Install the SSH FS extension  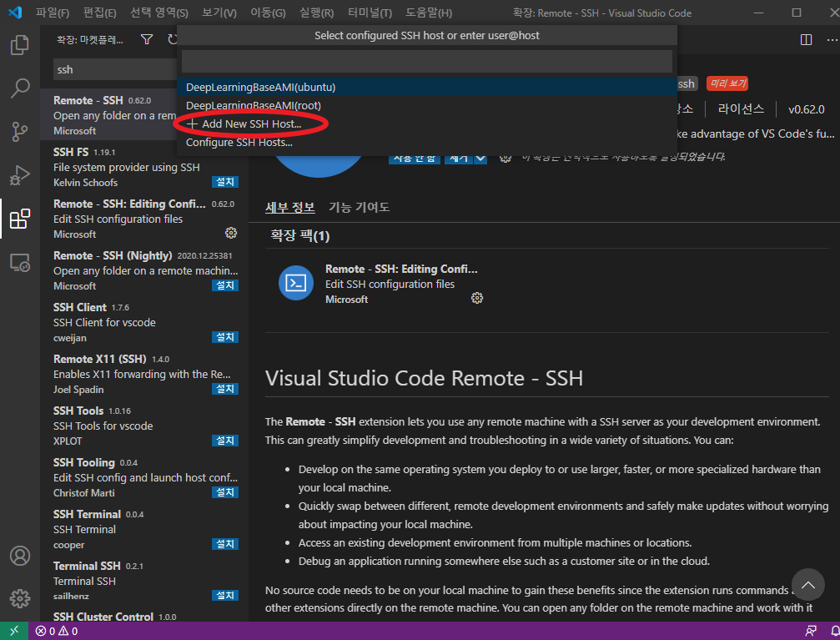[x=225, y=182]
